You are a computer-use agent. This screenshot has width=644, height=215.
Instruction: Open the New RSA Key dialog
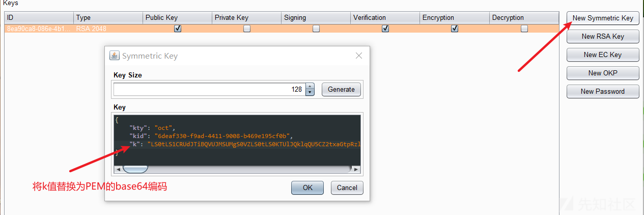point(603,36)
